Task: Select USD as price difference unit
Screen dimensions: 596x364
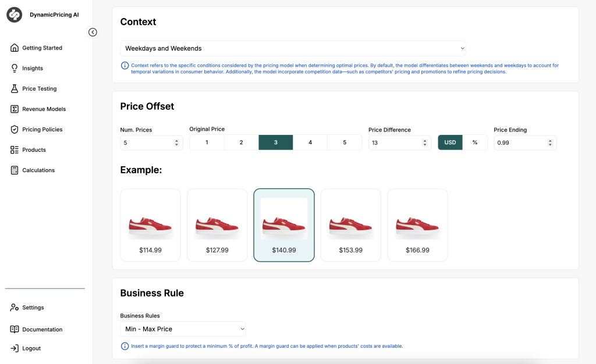Action: coord(450,142)
